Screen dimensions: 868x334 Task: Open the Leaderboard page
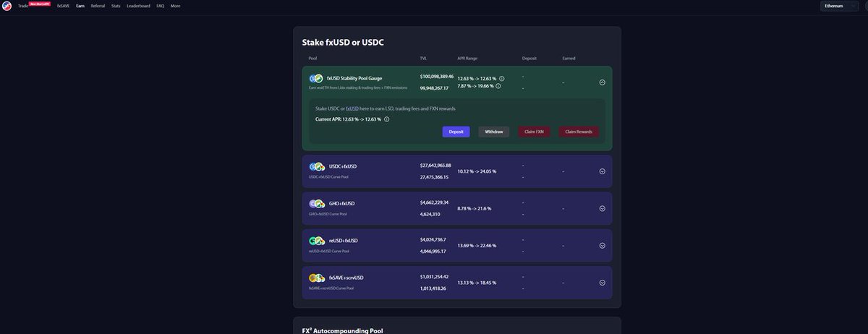[138, 6]
